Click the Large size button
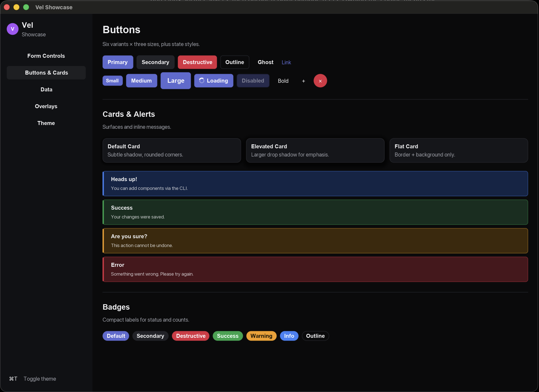 (176, 81)
